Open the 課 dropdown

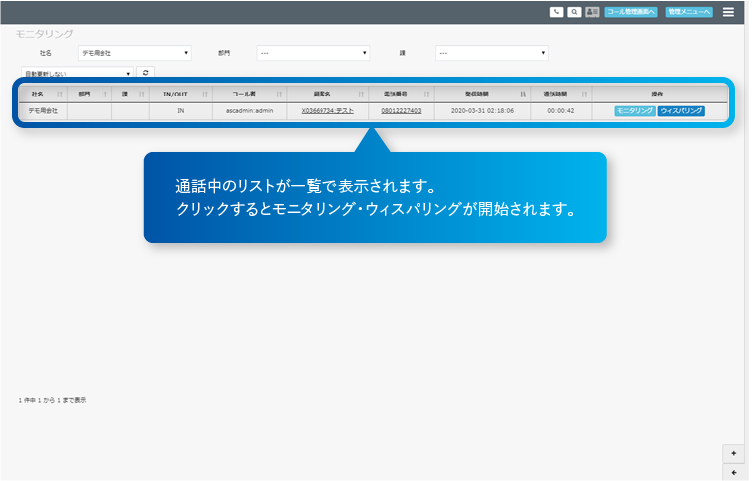click(492, 53)
